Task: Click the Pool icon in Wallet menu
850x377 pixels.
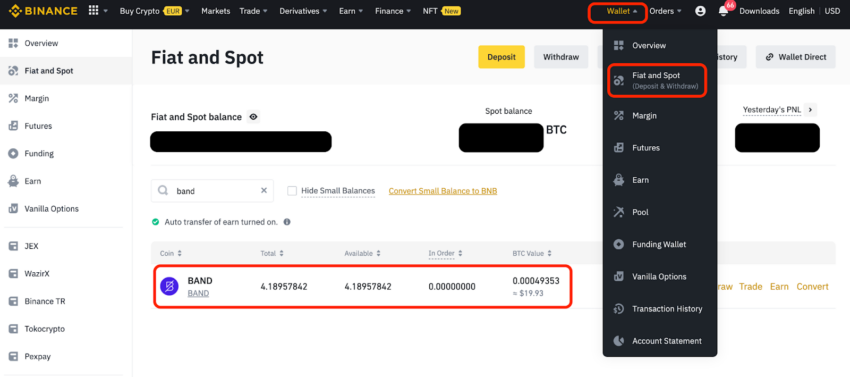Action: coord(619,212)
